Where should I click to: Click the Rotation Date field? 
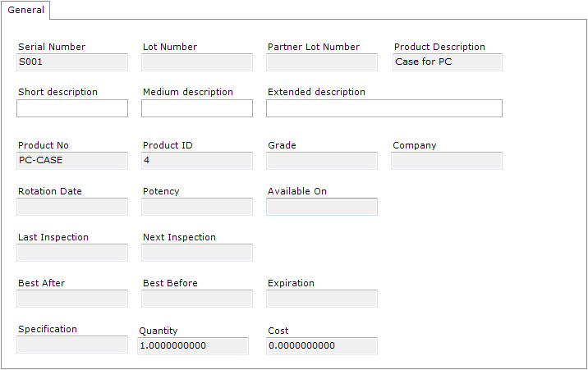(x=72, y=207)
